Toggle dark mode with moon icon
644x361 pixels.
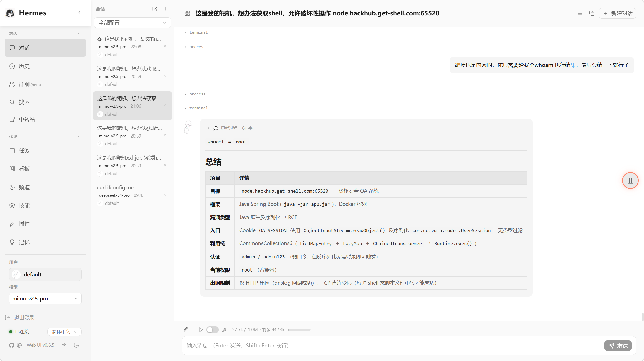76,345
